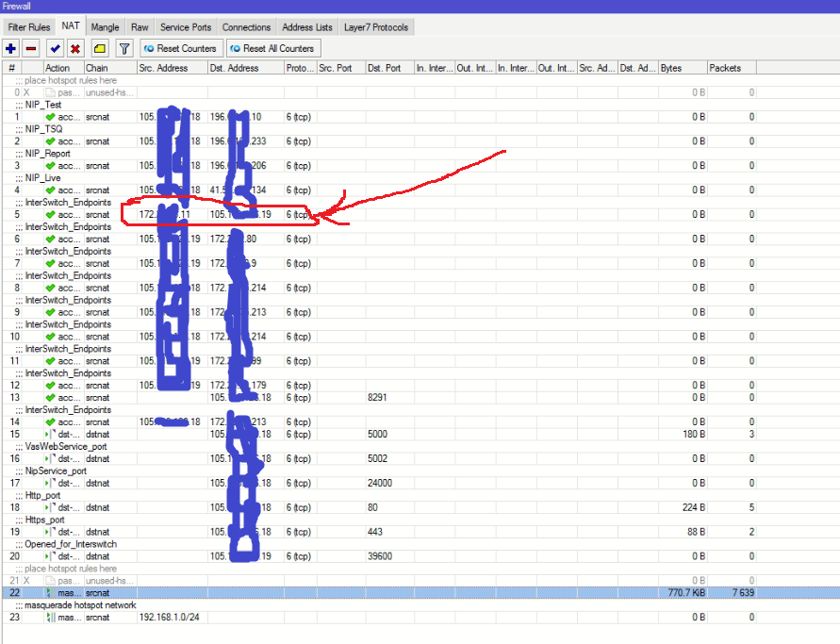The width and height of the screenshot is (840, 644).
Task: Click passthrough icon of disabled rule 21
Action: [50, 581]
